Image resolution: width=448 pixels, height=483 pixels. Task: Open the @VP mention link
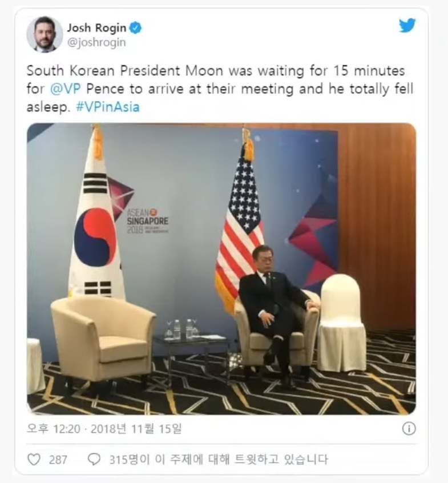point(66,88)
